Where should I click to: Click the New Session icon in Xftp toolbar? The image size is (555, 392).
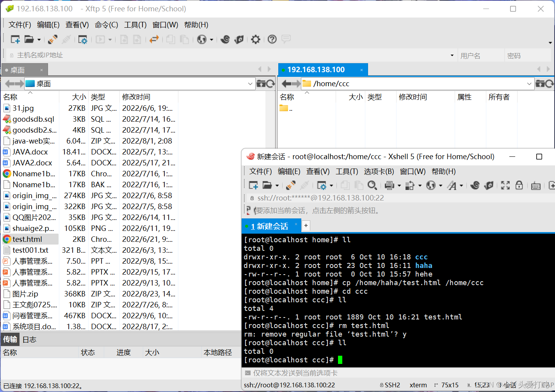15,39
